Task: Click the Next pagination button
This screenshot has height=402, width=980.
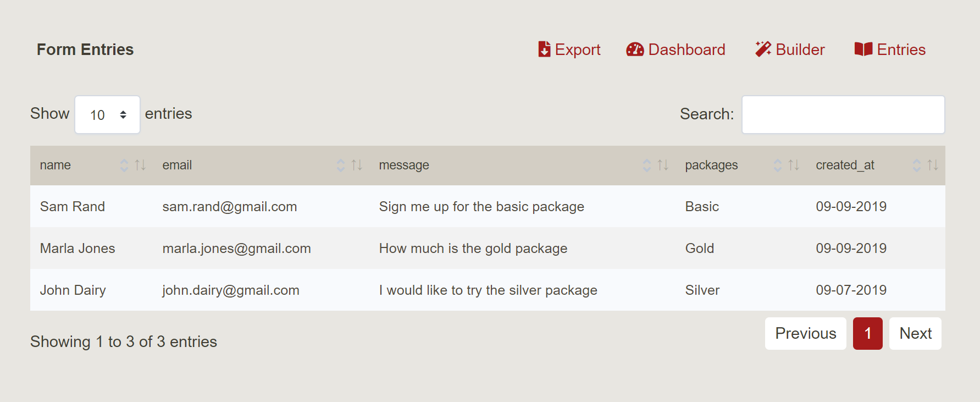Action: click(x=915, y=333)
